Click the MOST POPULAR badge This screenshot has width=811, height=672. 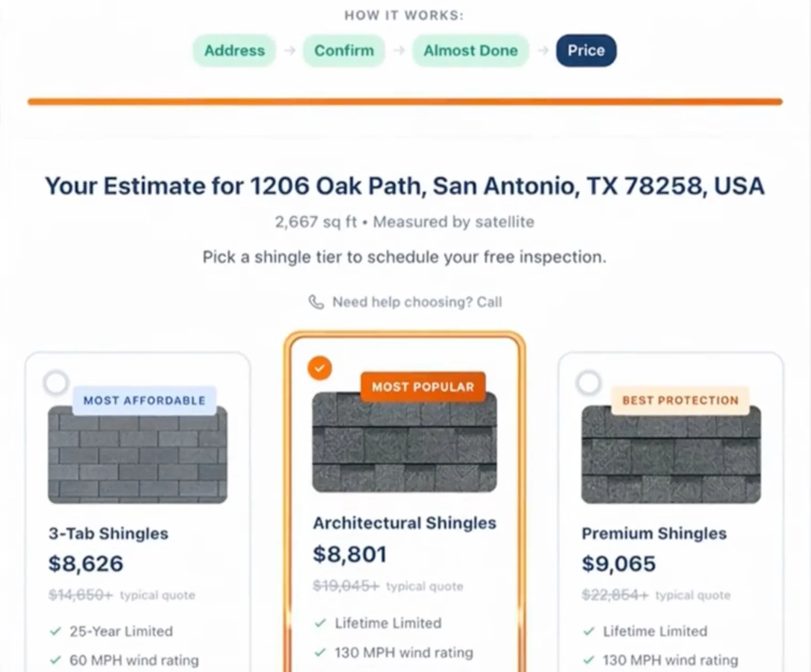[x=423, y=387]
